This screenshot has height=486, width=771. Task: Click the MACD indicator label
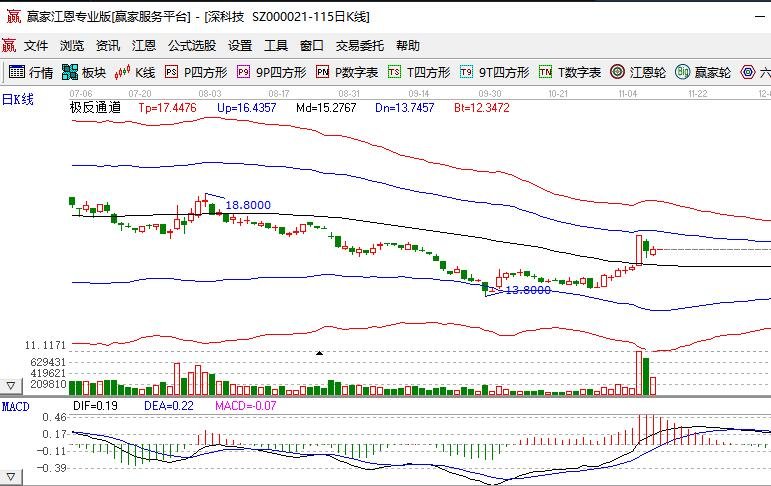[16, 406]
